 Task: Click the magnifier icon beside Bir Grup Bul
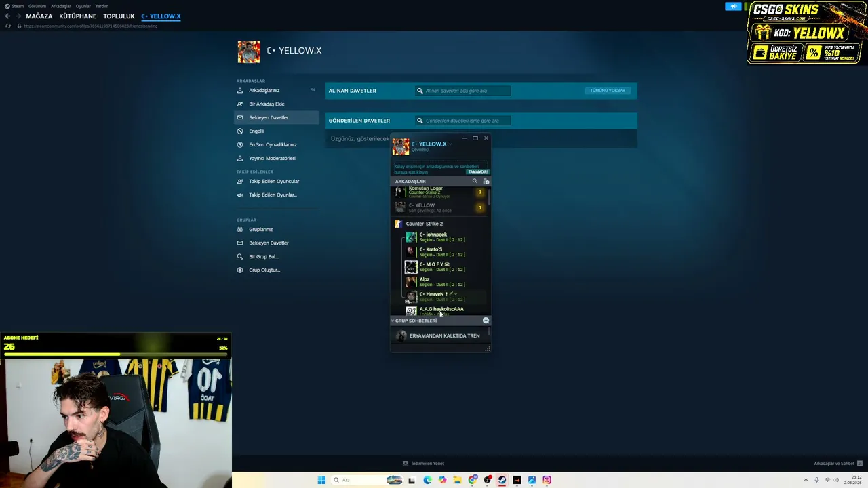tap(240, 256)
